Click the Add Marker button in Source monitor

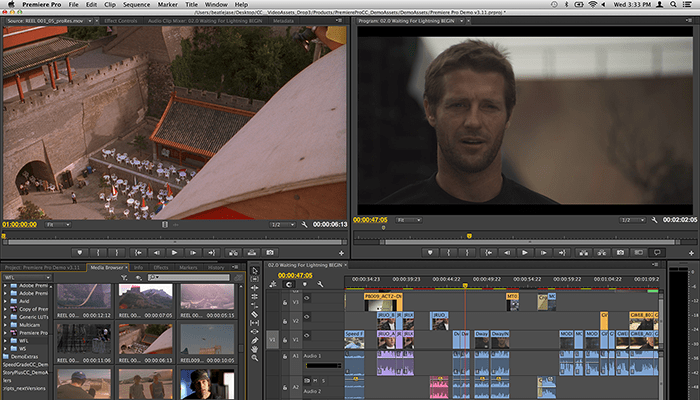[x=79, y=252]
